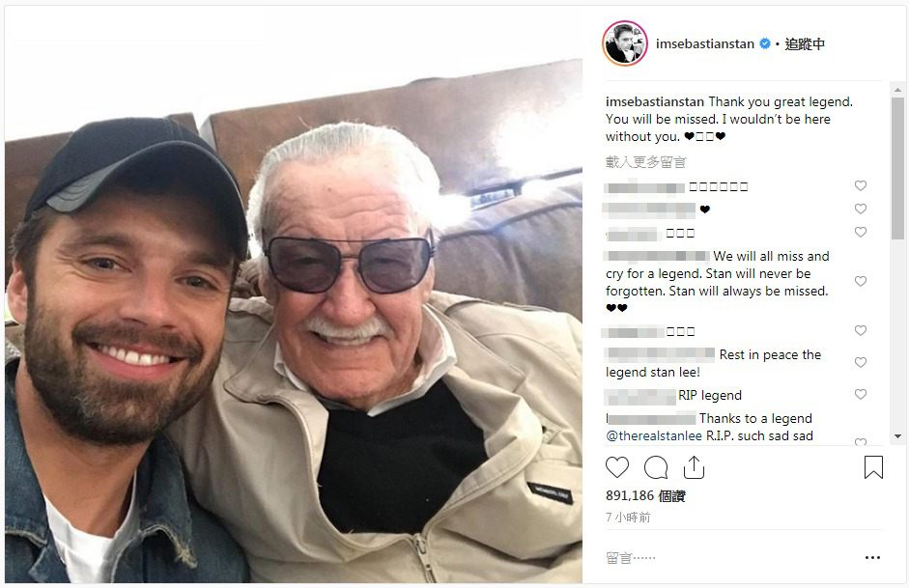Click the @therealstanlee mention link
This screenshot has width=909, height=588.
tap(648, 436)
